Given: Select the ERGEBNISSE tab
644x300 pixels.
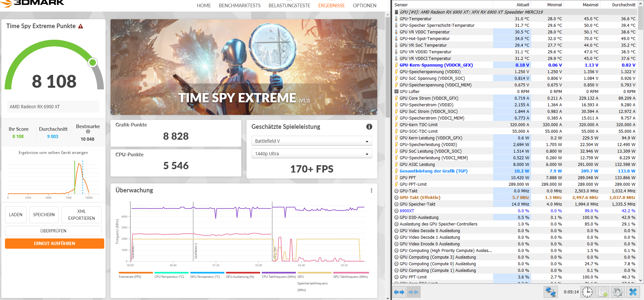Looking at the screenshot, I should [332, 6].
